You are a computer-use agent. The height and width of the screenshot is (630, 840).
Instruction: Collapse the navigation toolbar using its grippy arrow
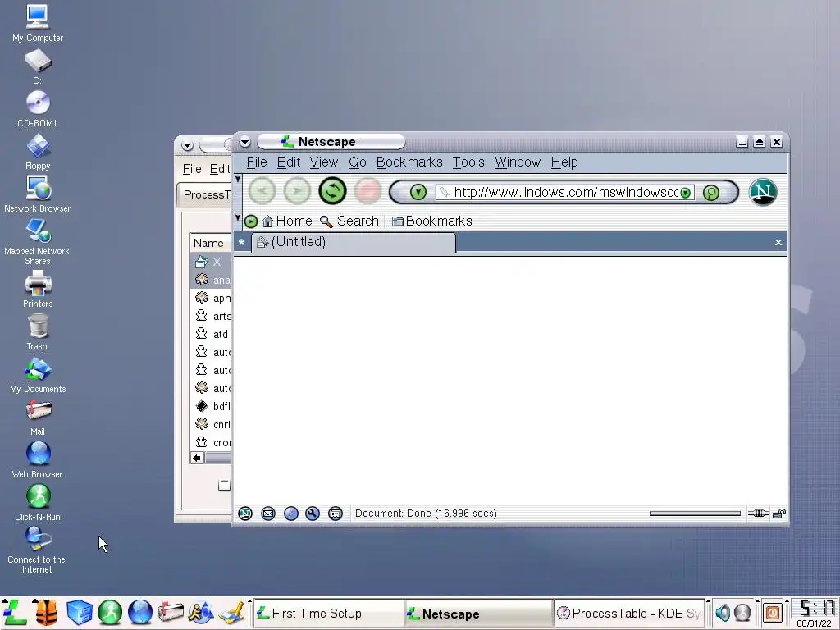(x=238, y=179)
